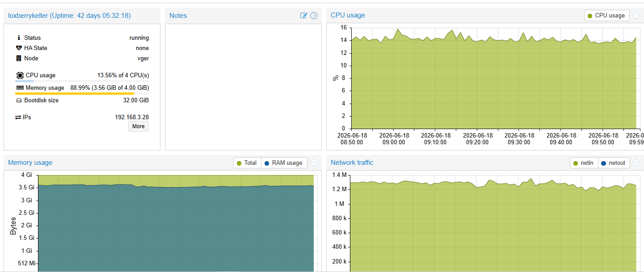Click the IP address 192.168.3.28
Screen dimensions: 644x272
(132, 117)
